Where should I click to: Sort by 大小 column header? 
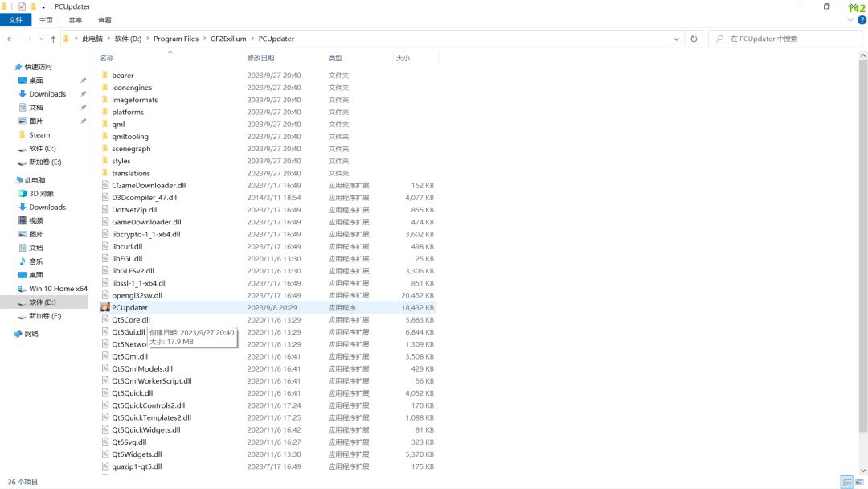[x=403, y=58]
